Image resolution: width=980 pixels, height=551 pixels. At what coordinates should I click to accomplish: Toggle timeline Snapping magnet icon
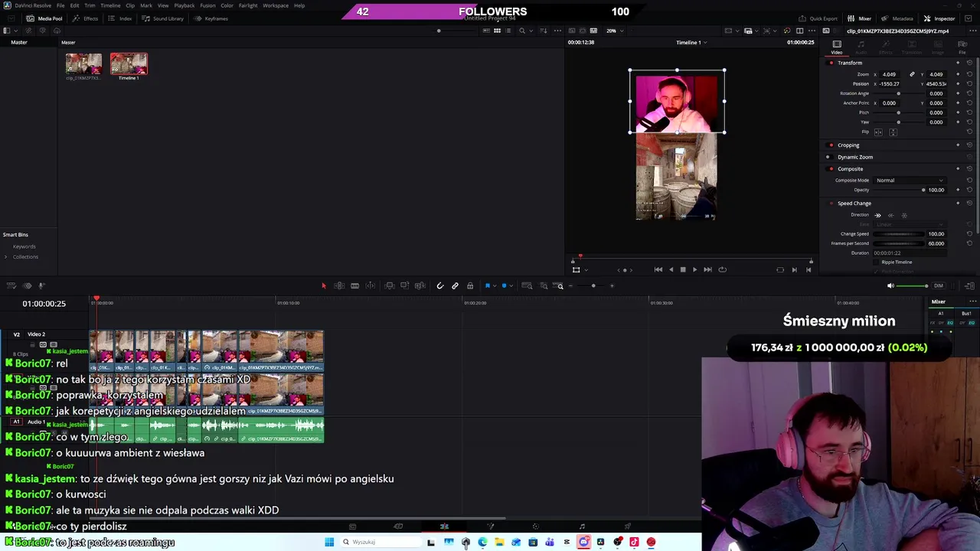click(440, 285)
